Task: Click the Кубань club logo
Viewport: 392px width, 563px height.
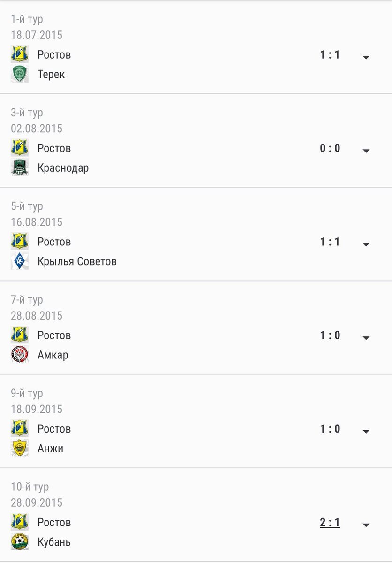Action: point(20,542)
